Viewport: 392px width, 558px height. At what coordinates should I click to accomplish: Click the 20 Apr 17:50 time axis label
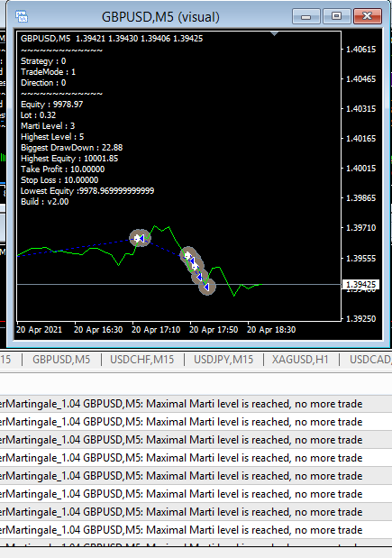click(x=214, y=330)
